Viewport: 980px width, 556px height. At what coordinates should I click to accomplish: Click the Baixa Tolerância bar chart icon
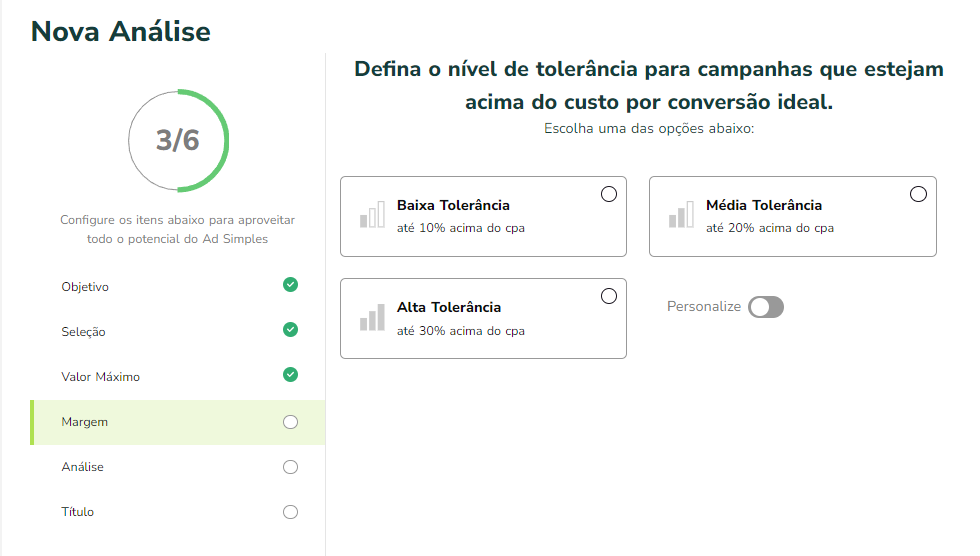tap(372, 214)
